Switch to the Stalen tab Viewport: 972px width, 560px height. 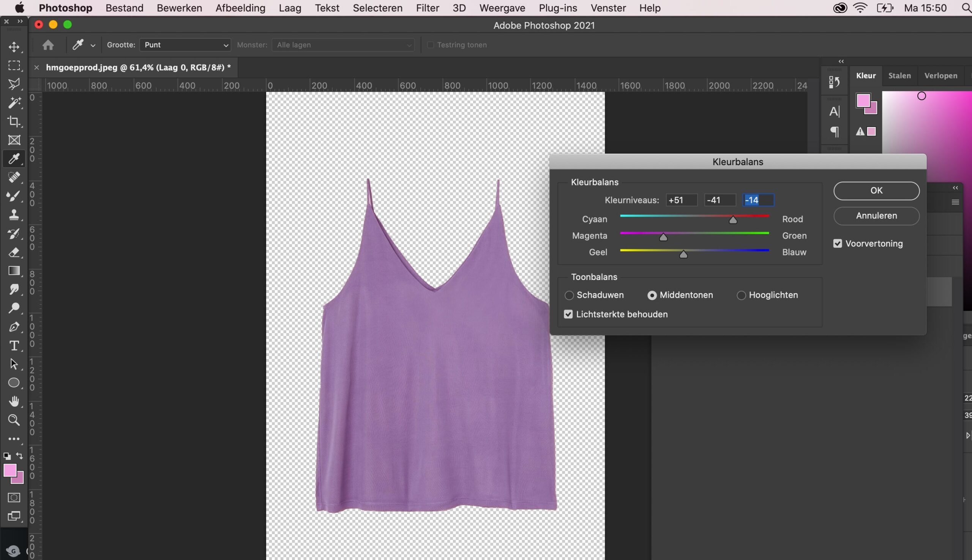point(899,76)
